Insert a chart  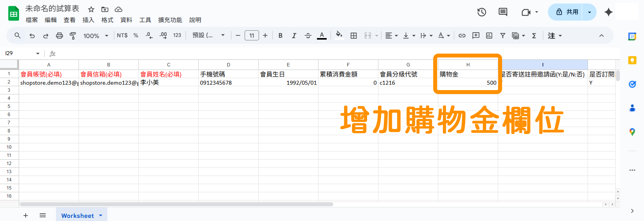click(x=489, y=36)
